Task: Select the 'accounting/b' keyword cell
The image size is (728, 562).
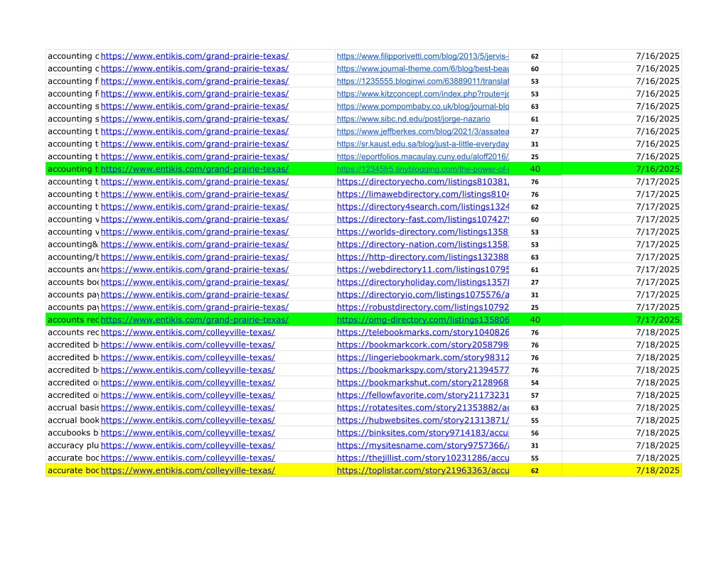Action: pyautogui.click(x=73, y=256)
